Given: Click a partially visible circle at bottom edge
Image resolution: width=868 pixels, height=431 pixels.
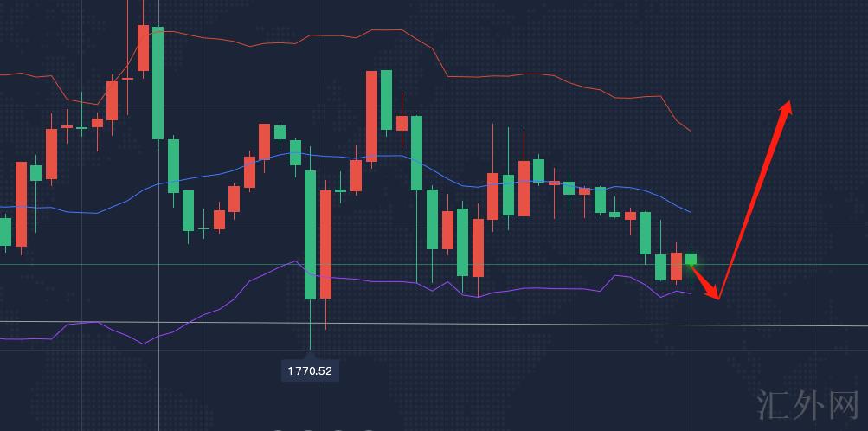Looking at the screenshot, I should pyautogui.click(x=308, y=428).
